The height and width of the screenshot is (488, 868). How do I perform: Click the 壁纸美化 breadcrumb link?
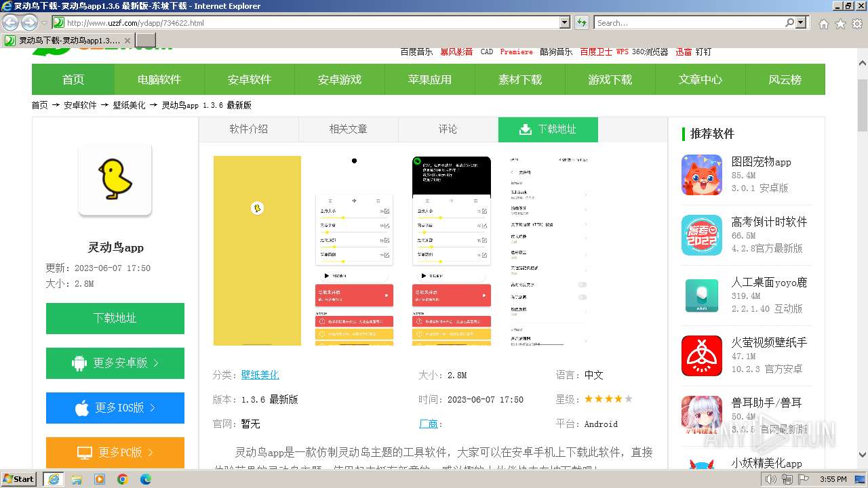point(129,105)
